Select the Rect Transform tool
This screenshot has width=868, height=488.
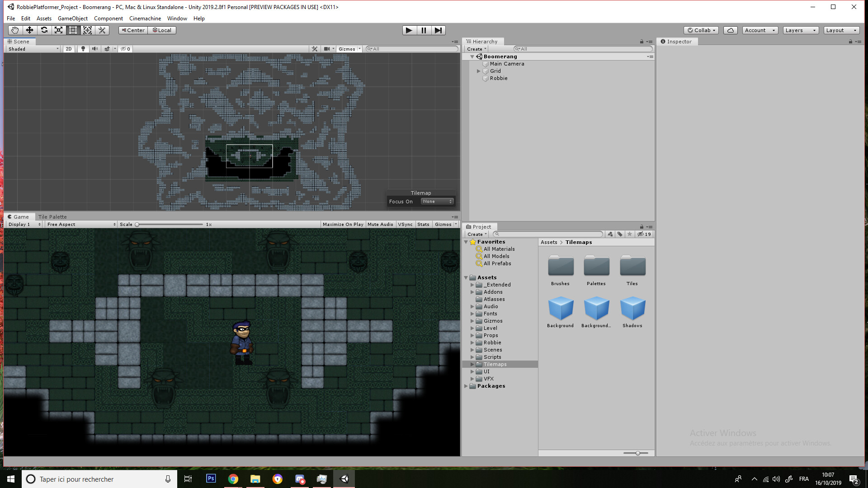[73, 30]
